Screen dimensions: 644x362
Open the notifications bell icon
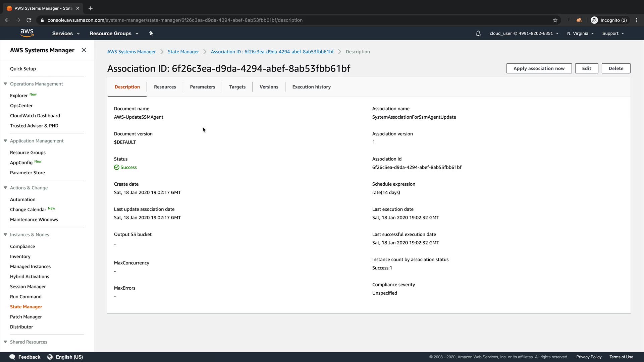(x=478, y=34)
